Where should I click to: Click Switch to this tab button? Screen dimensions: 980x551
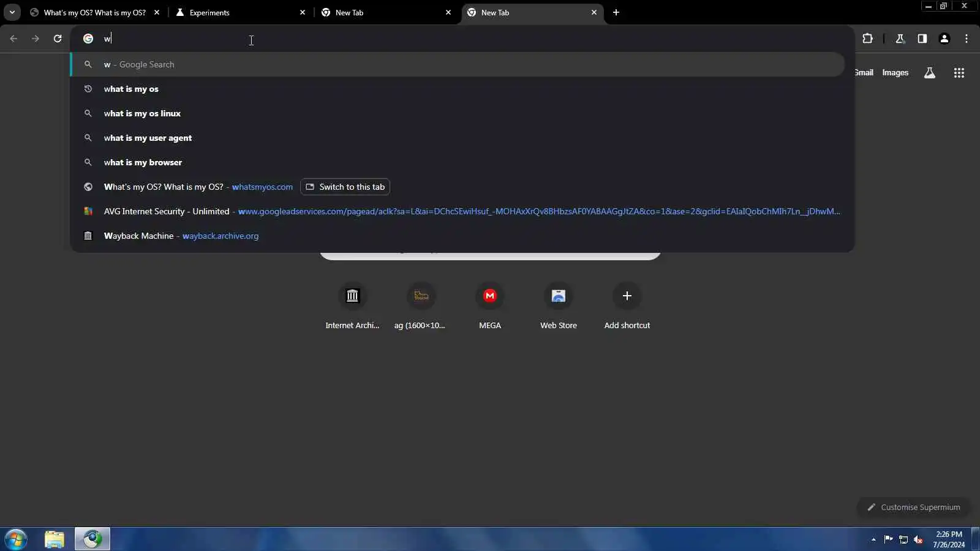tap(345, 187)
